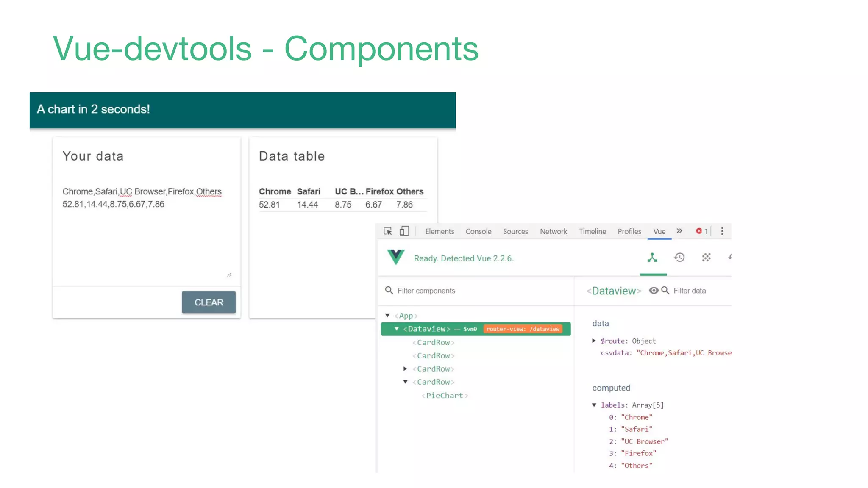Click the truncated UC B... column header
This screenshot has height=488, width=868.
click(349, 191)
